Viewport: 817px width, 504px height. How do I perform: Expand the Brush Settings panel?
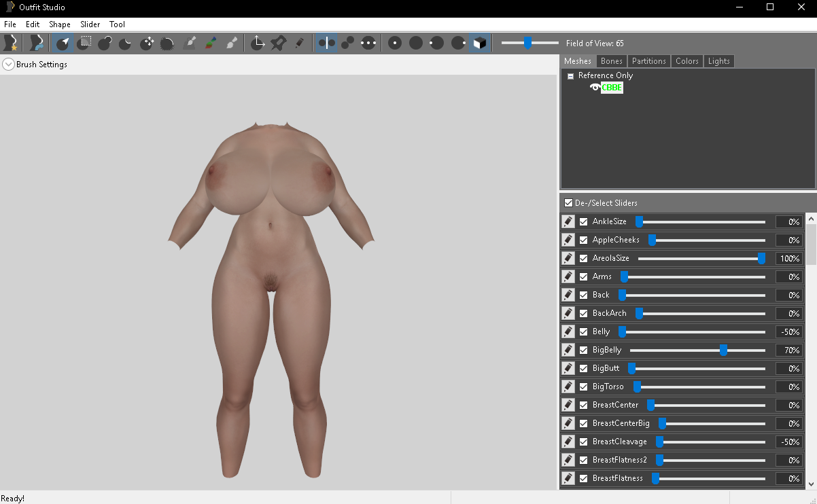click(x=8, y=65)
